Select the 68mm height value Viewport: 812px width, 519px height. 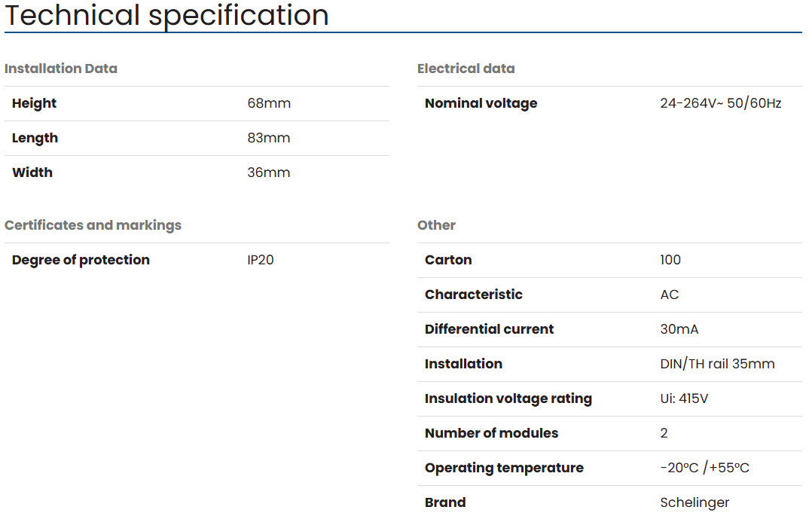[x=269, y=103]
